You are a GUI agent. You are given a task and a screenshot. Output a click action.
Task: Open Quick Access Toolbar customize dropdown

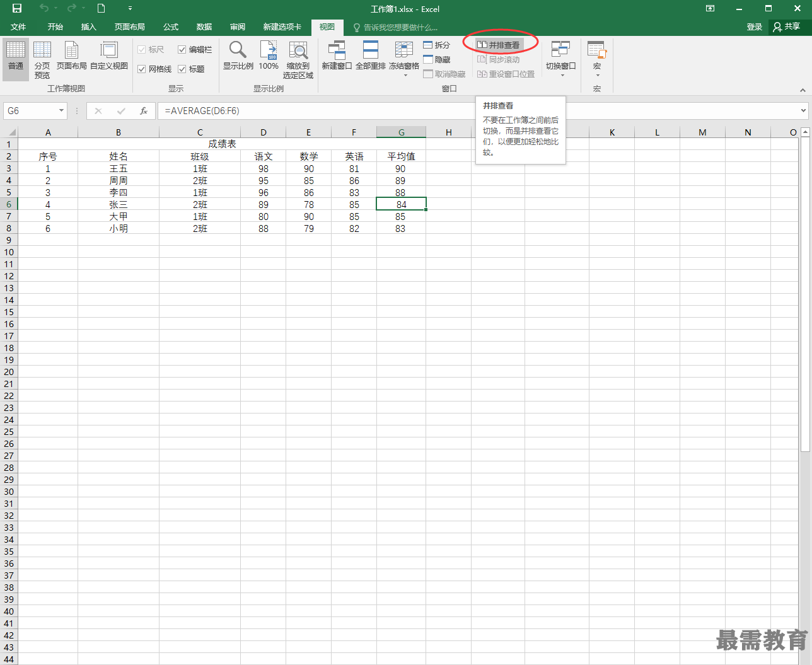coord(130,9)
